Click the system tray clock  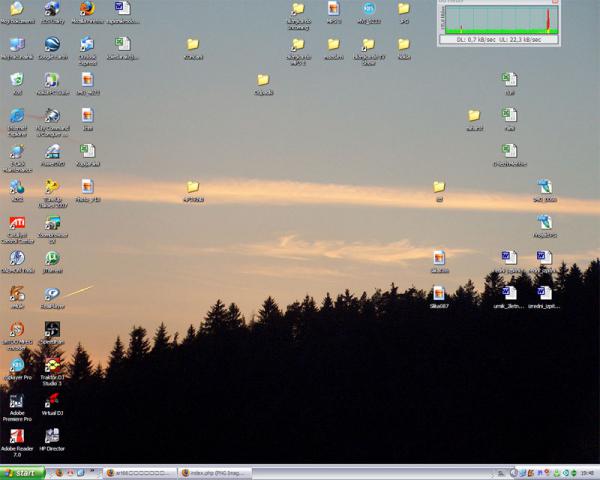pyautogui.click(x=586, y=473)
